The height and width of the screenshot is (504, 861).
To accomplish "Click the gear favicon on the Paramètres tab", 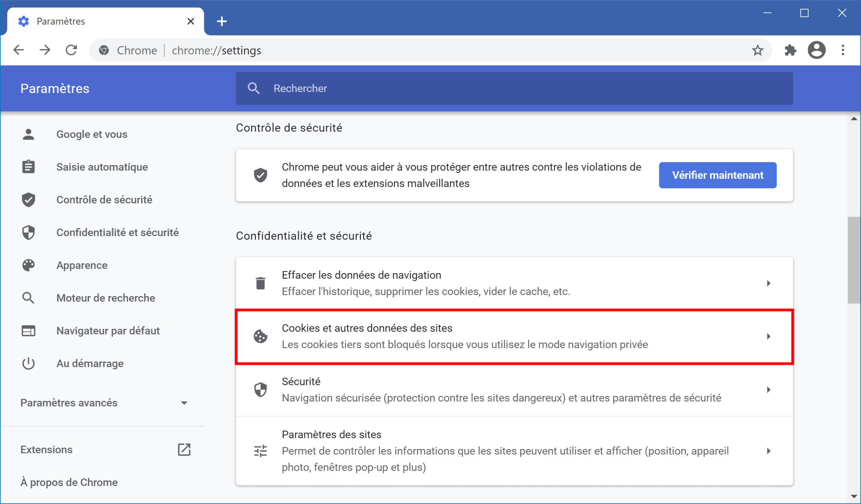I will (23, 21).
